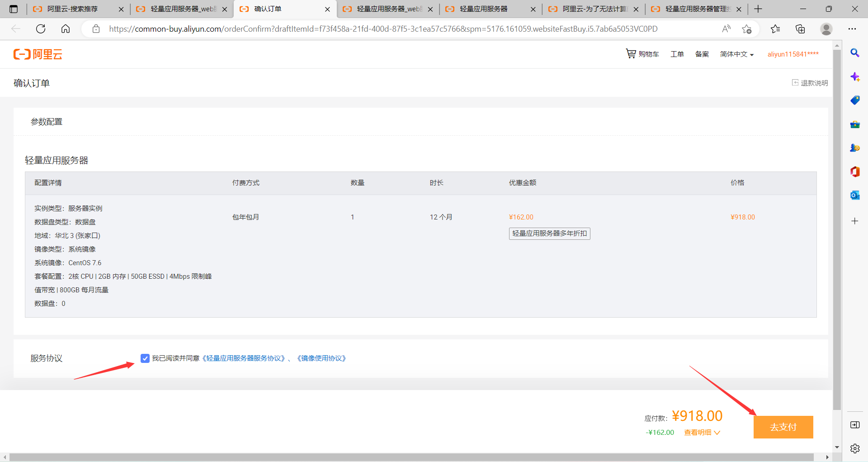Refresh the order confirmation page
Screen dimensions: 868x462
[41, 29]
